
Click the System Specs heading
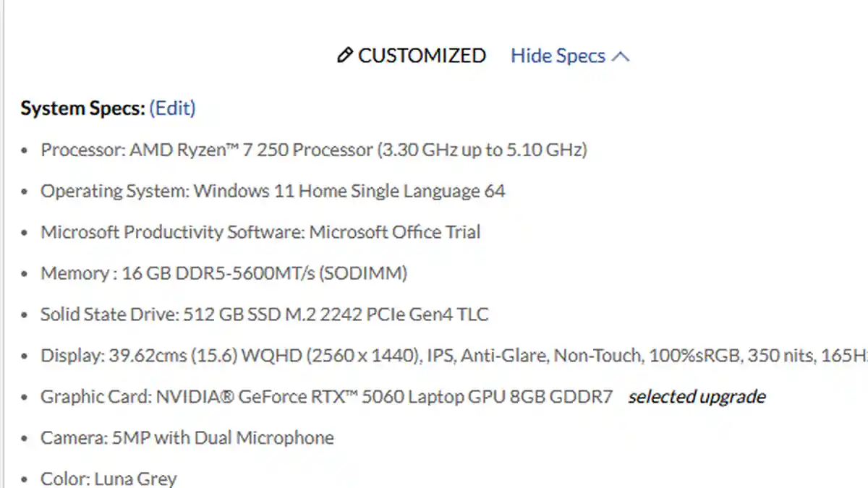click(82, 108)
